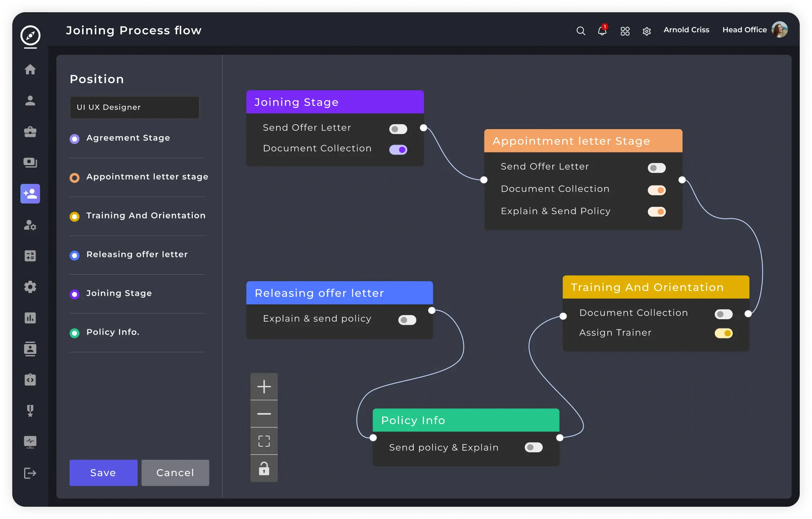Click the logout icon at sidebar bottom
Image resolution: width=812 pixels, height=519 pixels.
click(x=30, y=473)
